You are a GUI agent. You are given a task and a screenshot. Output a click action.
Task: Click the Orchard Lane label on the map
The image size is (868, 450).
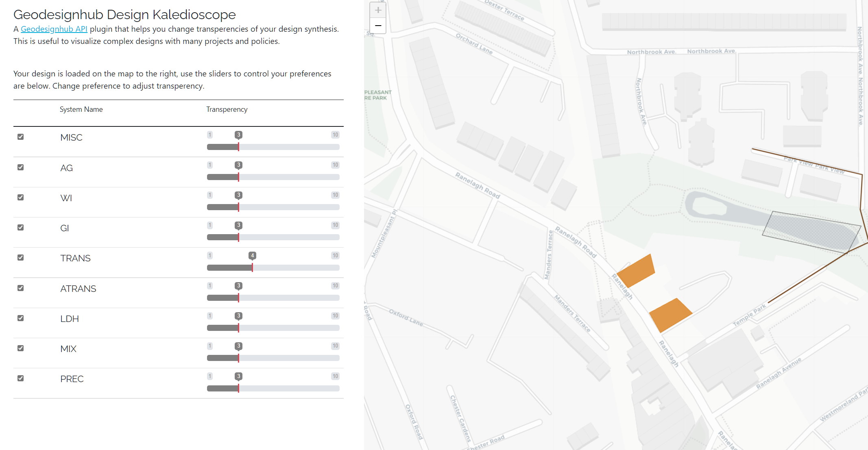474,44
